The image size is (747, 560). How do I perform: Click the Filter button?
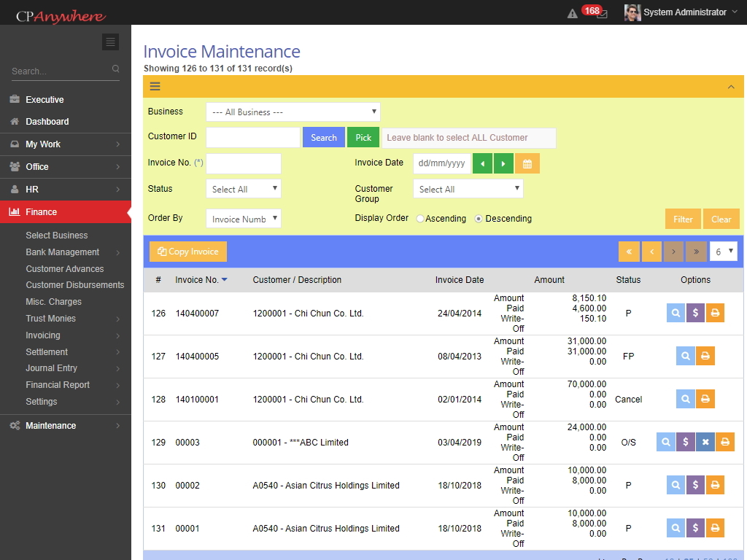tap(683, 219)
